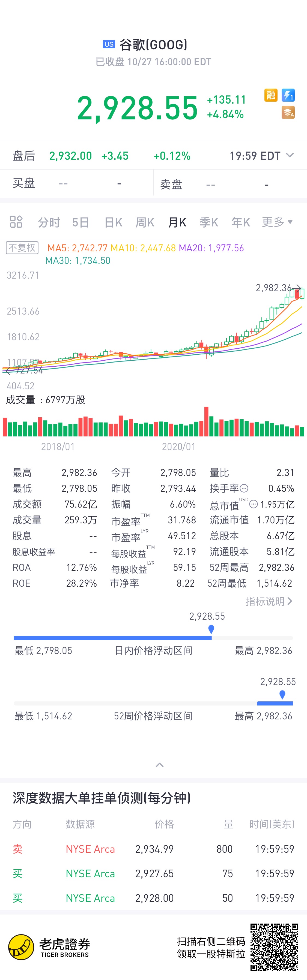Tap the 量比 value 2.31

tap(285, 472)
